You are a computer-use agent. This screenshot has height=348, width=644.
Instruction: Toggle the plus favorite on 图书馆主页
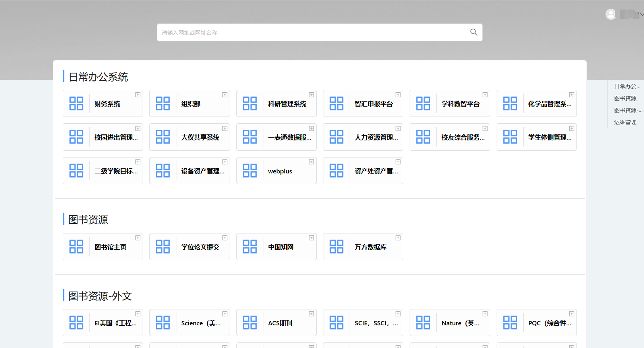pyautogui.click(x=138, y=238)
